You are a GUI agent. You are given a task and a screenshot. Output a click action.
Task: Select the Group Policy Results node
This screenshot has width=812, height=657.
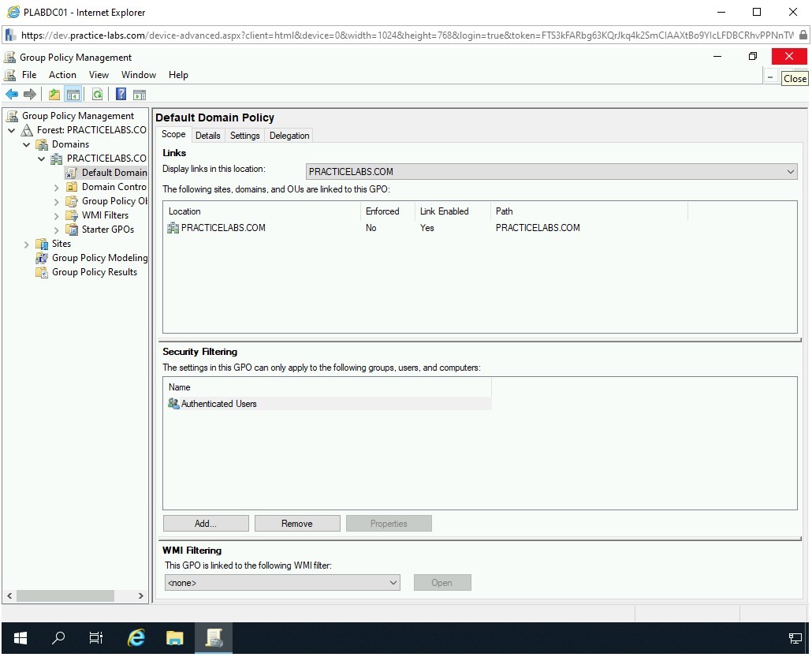pos(94,272)
